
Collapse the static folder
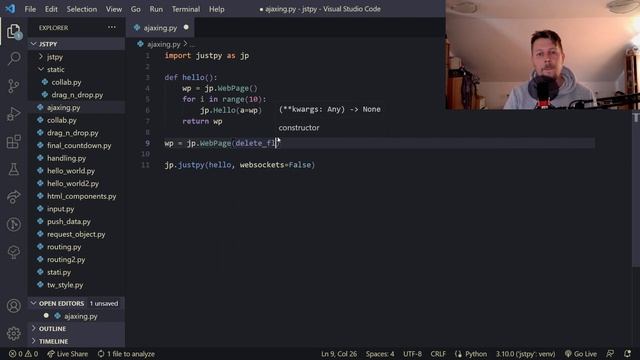click(76, 69)
